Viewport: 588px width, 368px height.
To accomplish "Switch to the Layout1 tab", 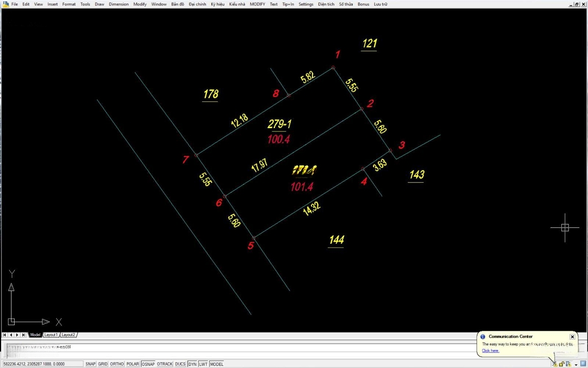I will coord(51,335).
